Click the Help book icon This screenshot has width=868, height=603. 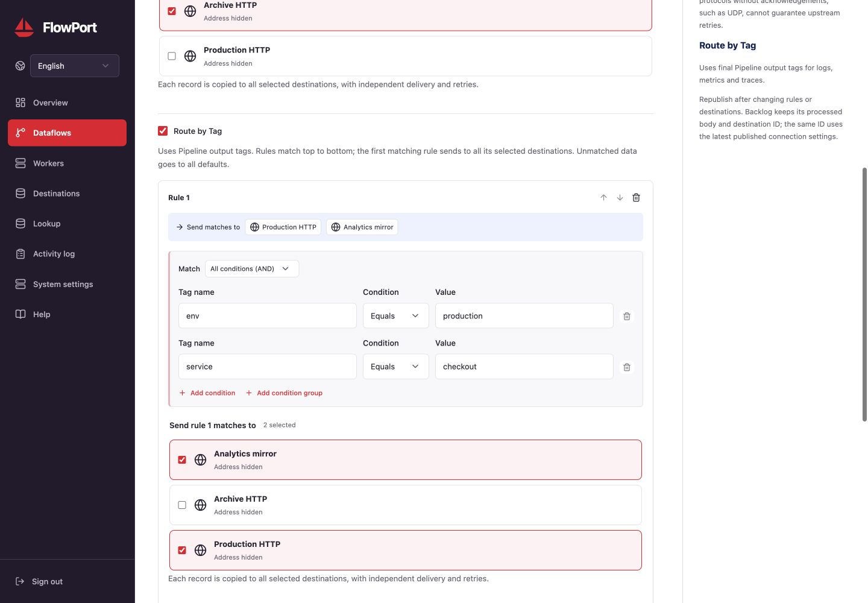[x=20, y=314]
